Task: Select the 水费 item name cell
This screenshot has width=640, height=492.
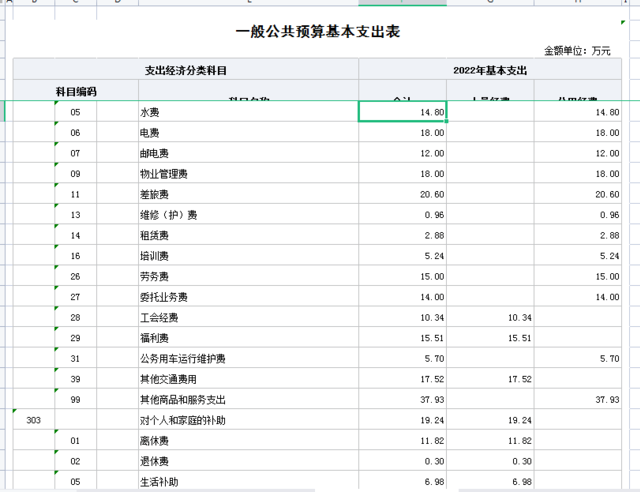Action: (x=247, y=112)
